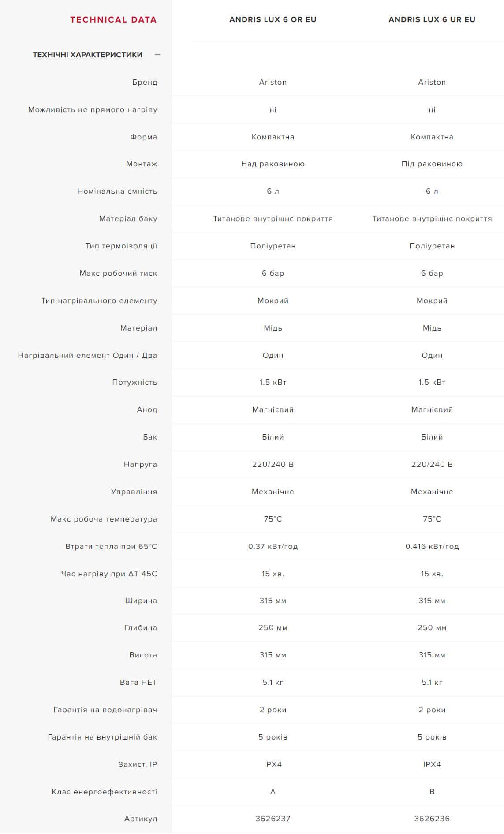Click article number 3626236
This screenshot has height=834, width=504.
(432, 819)
